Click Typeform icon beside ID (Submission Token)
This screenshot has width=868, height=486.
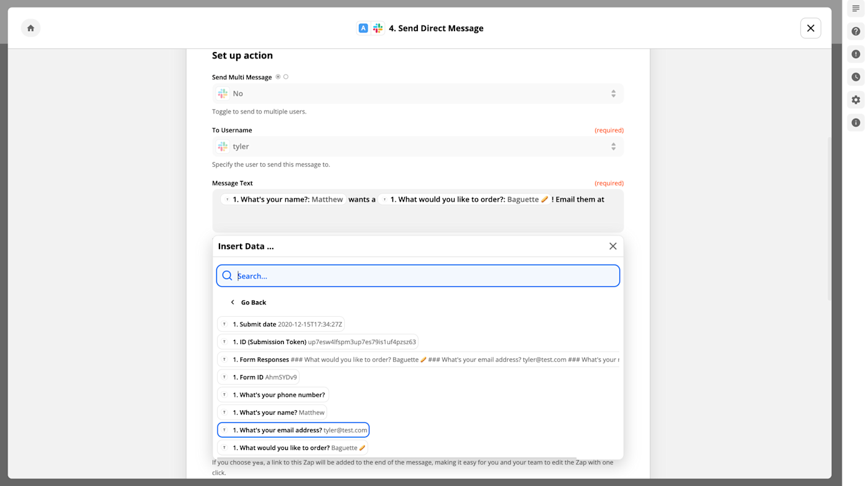click(x=224, y=342)
